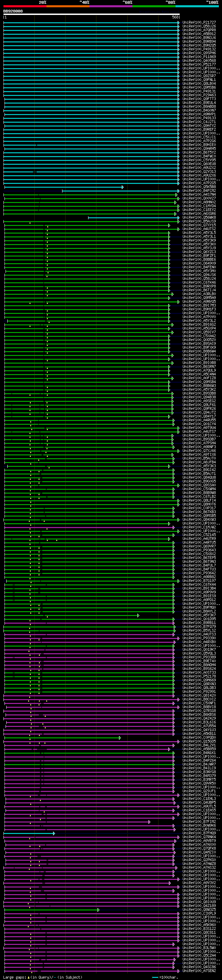Click the Large gaps legend text
The image size is (222, 980).
click(x=43, y=977)
